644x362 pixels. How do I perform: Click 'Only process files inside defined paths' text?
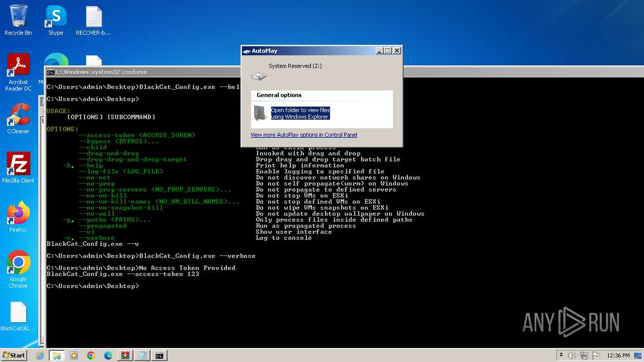coord(334,220)
